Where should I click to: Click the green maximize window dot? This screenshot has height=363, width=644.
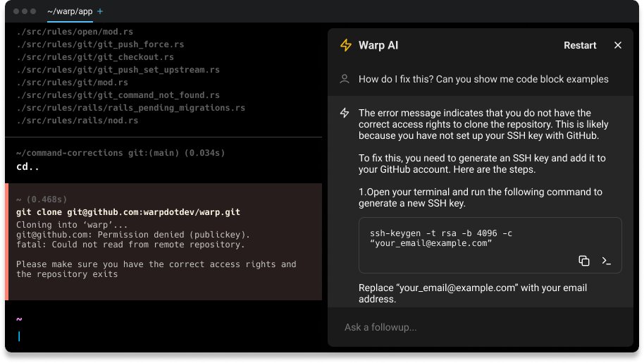33,11
